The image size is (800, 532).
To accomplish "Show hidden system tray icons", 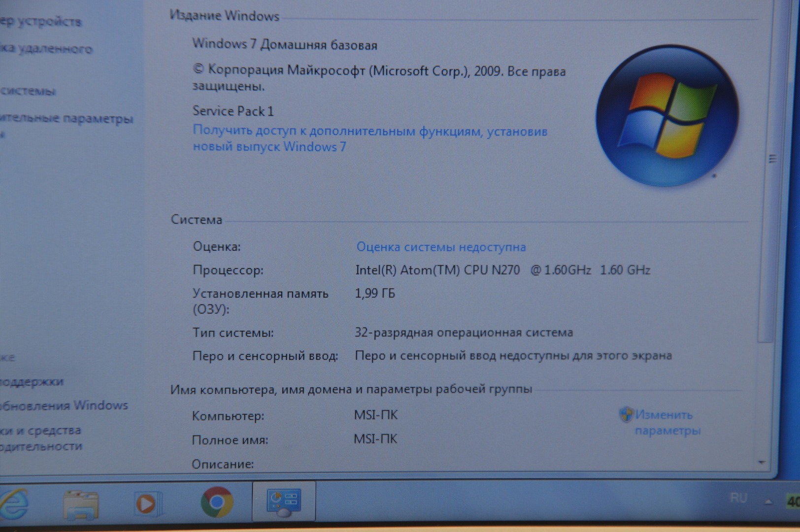I will [x=768, y=501].
